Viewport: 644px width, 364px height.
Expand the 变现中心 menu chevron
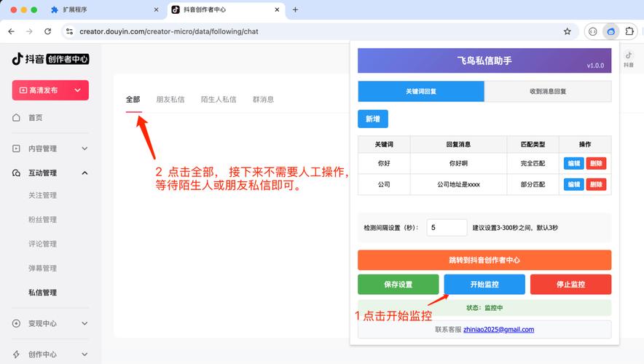tap(85, 324)
